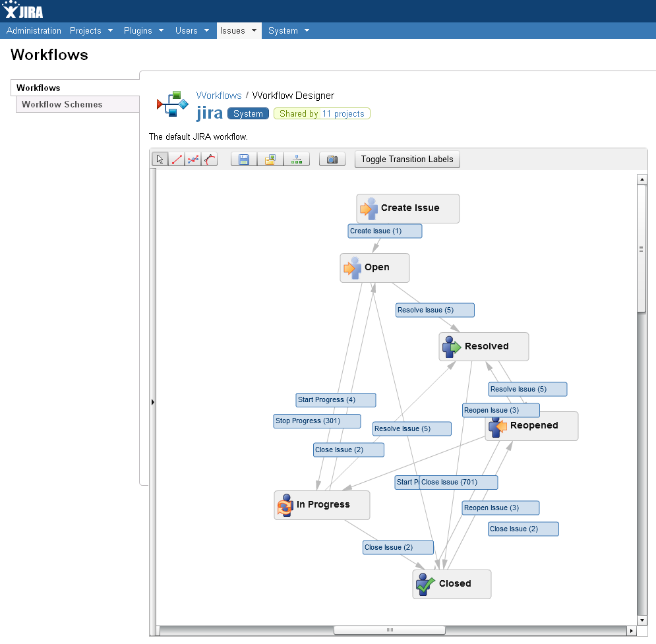Click the JIRA logo in the header
This screenshot has height=644, width=656.
(x=22, y=11)
